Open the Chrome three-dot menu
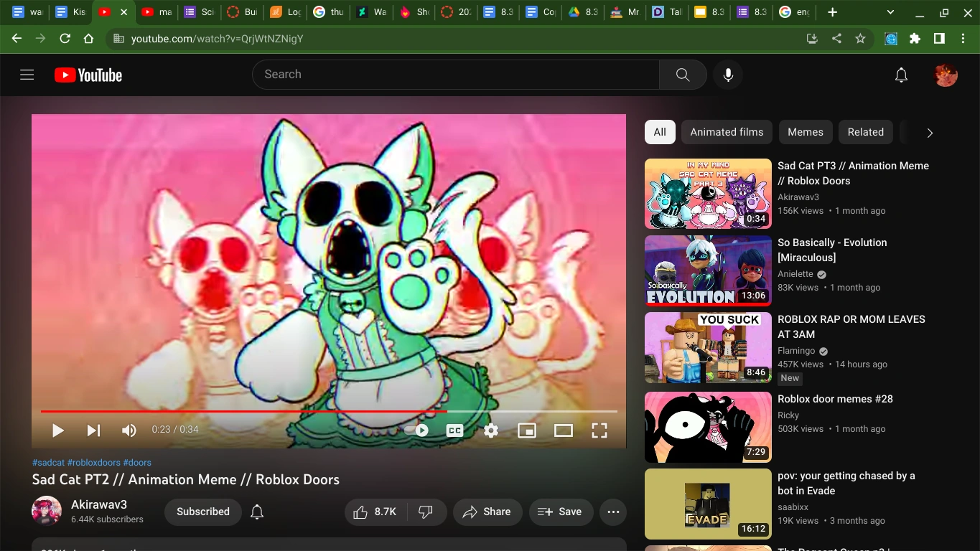The width and height of the screenshot is (980, 551). click(963, 39)
